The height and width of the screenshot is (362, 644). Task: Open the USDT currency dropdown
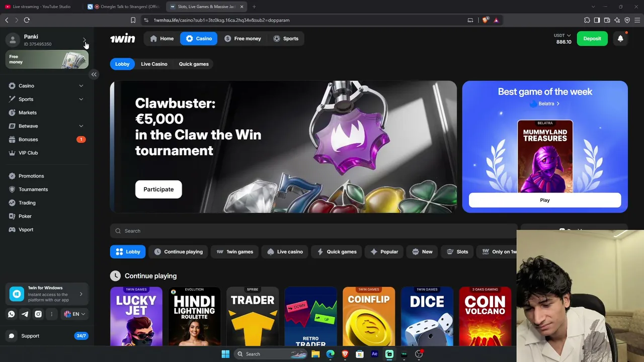pos(562,36)
